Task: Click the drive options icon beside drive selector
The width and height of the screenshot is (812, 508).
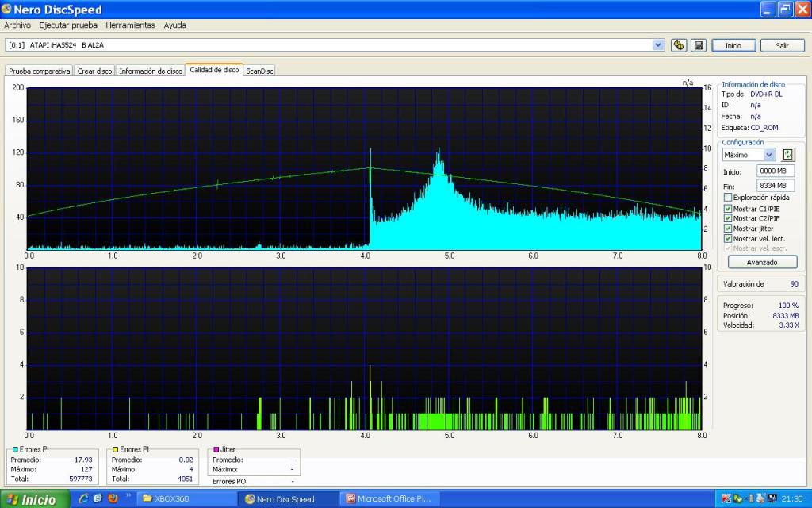Action: coord(679,45)
